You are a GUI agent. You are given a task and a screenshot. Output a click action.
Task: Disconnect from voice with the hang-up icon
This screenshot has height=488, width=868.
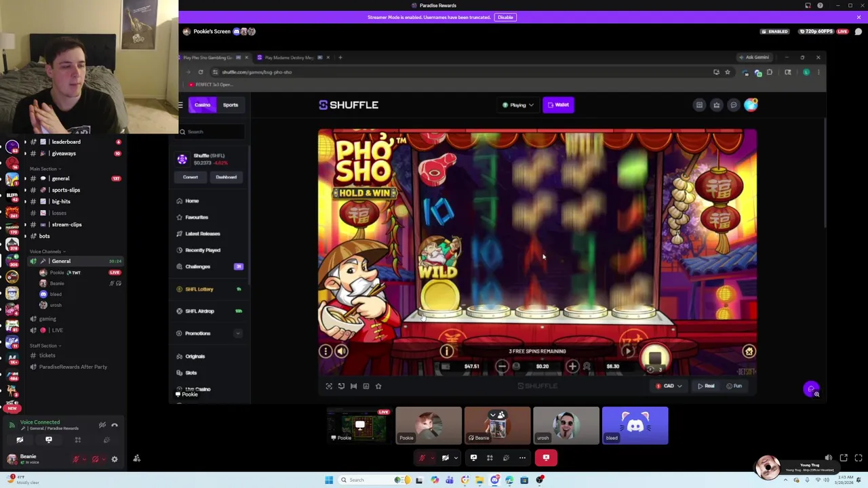point(115,425)
